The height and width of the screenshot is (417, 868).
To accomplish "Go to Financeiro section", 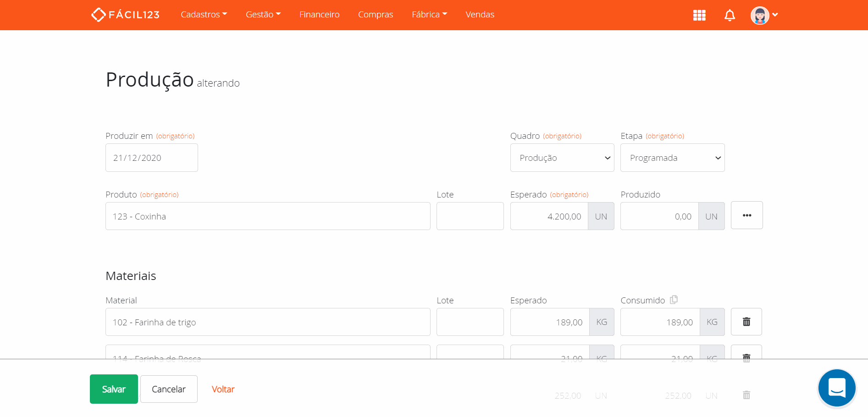I will coord(319,15).
